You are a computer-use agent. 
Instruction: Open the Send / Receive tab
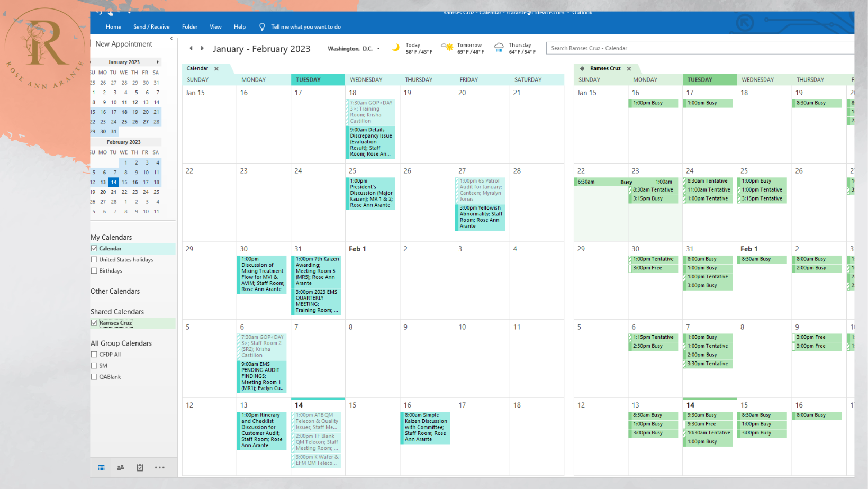[151, 27]
